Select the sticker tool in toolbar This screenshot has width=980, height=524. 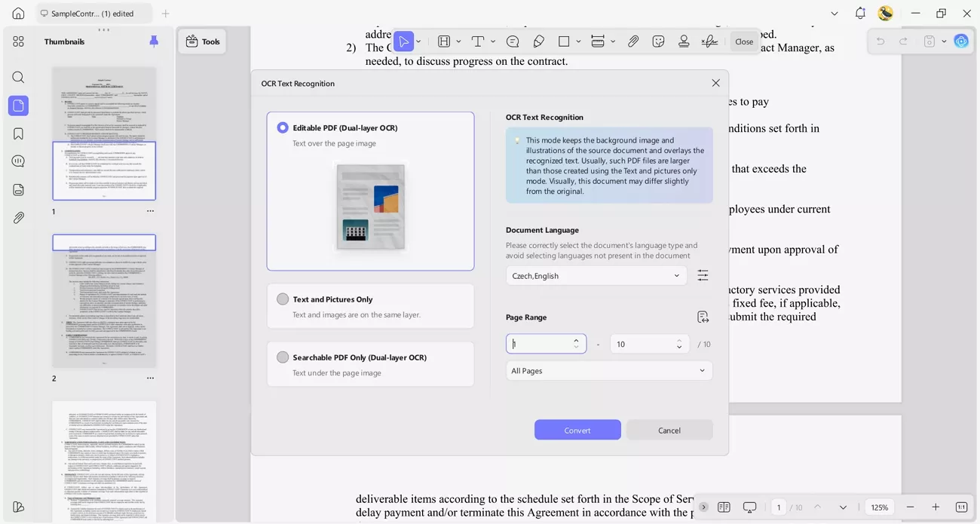(658, 41)
